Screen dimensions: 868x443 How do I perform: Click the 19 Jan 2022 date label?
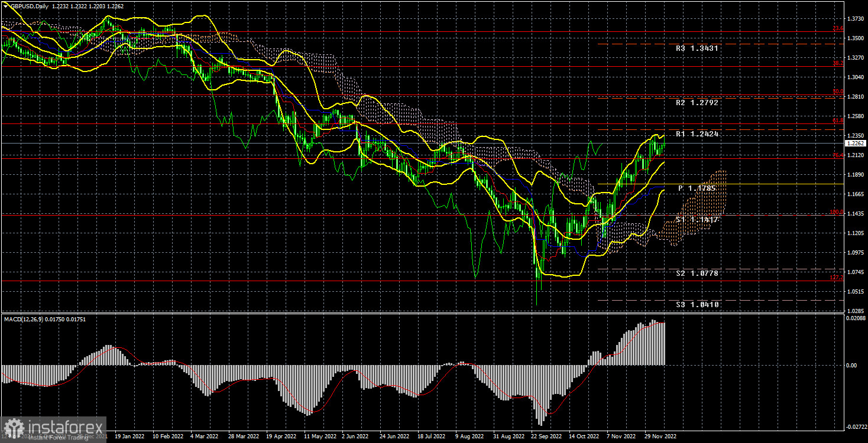[128, 437]
